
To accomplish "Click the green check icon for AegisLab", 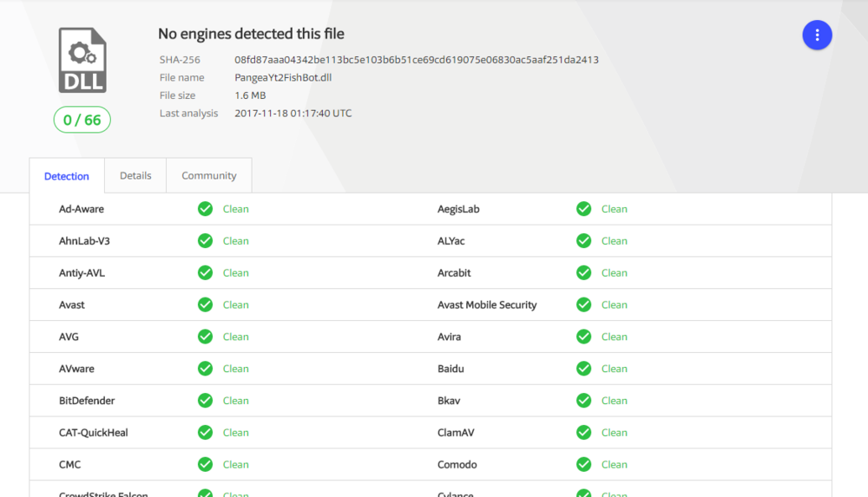I will pyautogui.click(x=583, y=209).
